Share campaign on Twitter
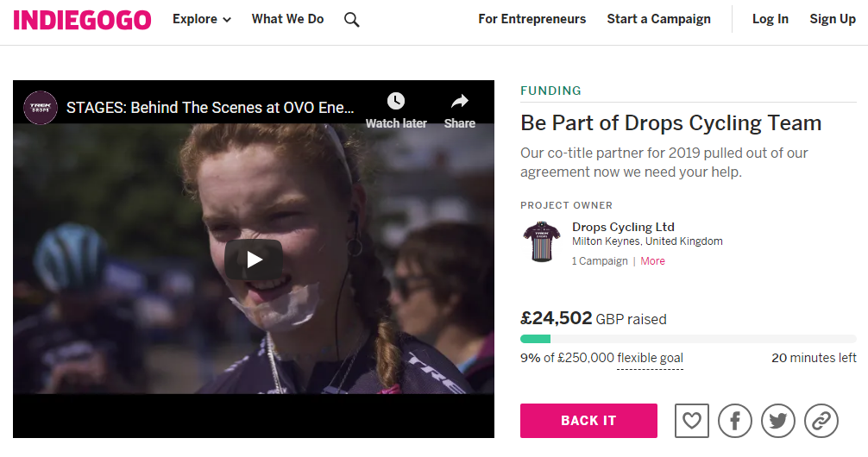Viewport: 868px width, 457px height. [778, 421]
